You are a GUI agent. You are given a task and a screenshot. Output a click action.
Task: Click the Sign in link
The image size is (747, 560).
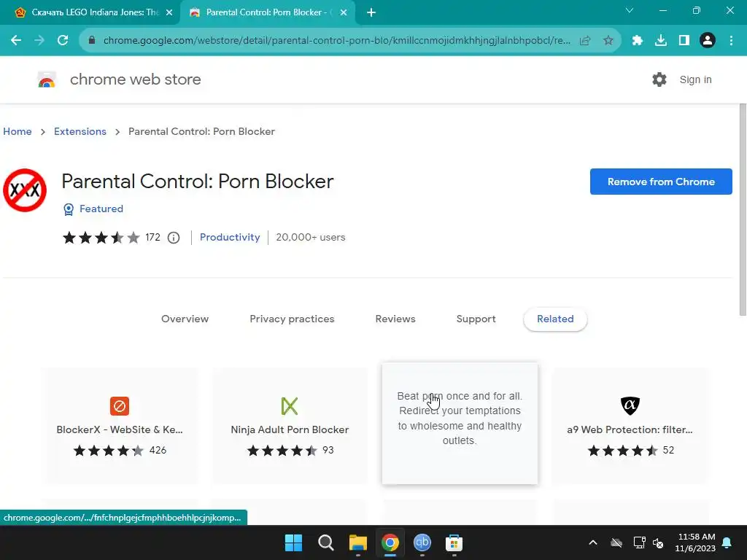(695, 79)
